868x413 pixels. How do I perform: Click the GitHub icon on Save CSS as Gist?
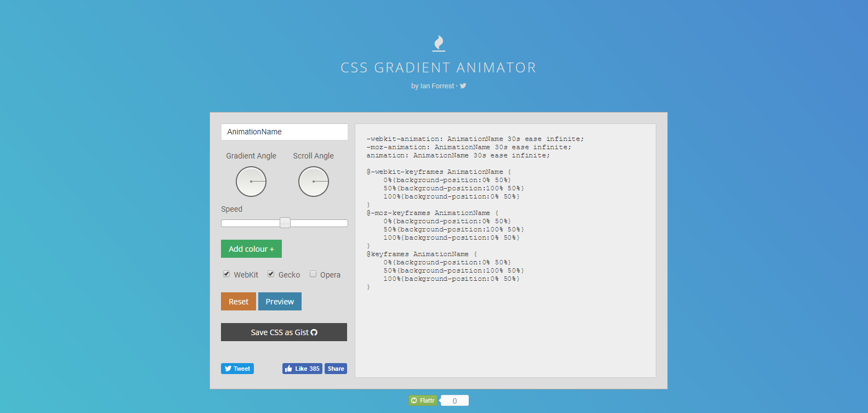pos(314,332)
